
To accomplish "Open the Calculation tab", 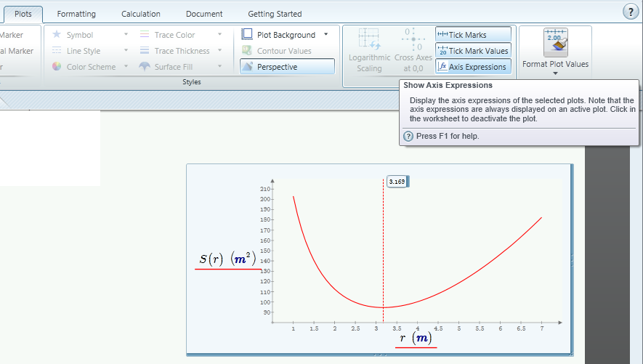I will 141,14.
